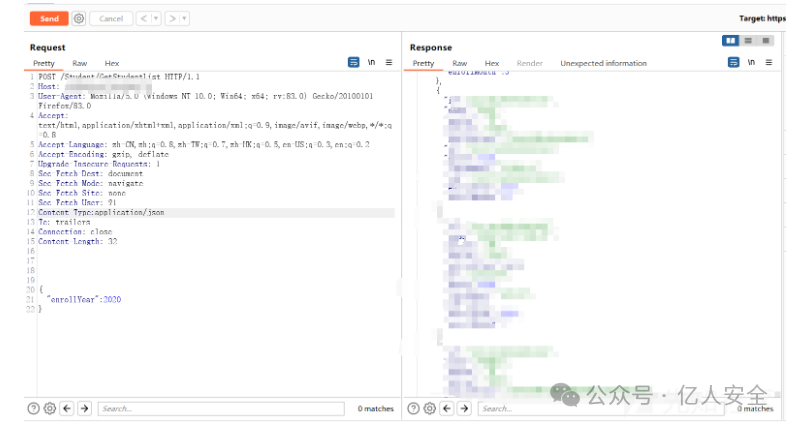The width and height of the screenshot is (793, 427).
Task: Select side-by-side split layout icon
Action: click(731, 41)
